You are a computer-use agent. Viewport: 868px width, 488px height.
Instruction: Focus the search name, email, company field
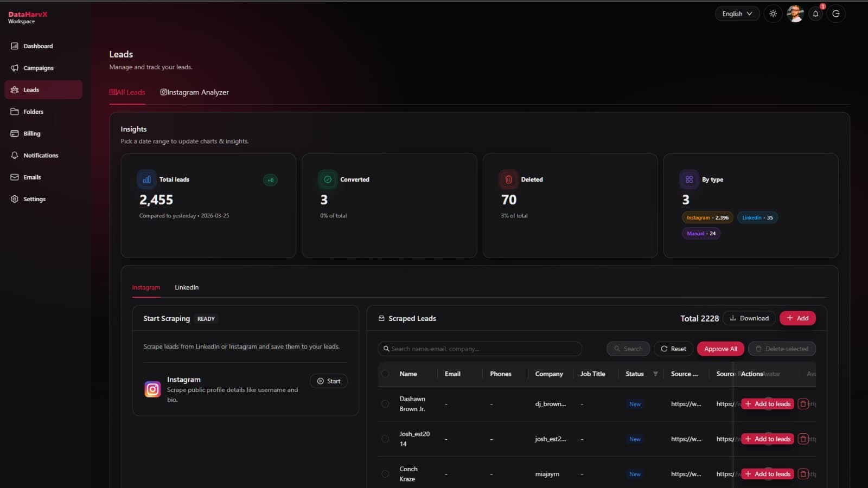[x=480, y=349]
